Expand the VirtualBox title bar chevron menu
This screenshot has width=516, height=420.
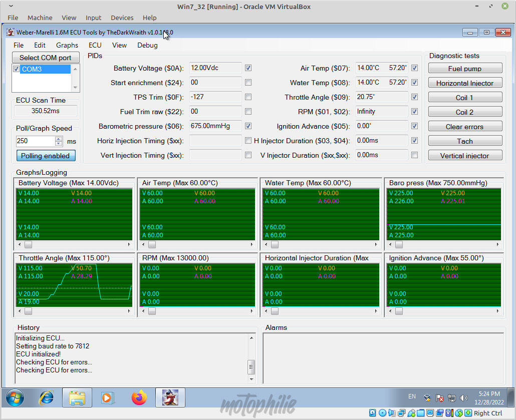[x=11, y=6]
